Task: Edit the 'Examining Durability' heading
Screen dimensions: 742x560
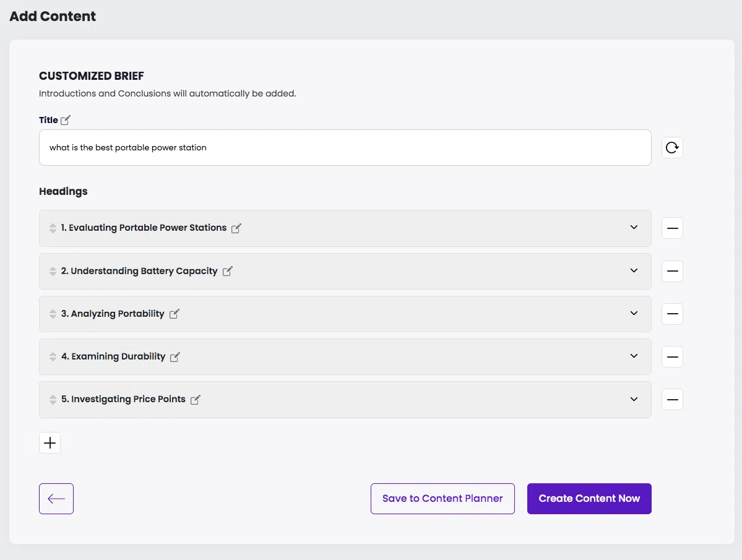Action: [175, 357]
